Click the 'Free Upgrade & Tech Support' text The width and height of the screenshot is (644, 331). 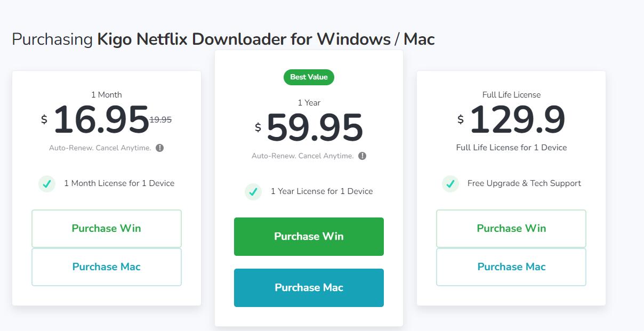pos(524,183)
